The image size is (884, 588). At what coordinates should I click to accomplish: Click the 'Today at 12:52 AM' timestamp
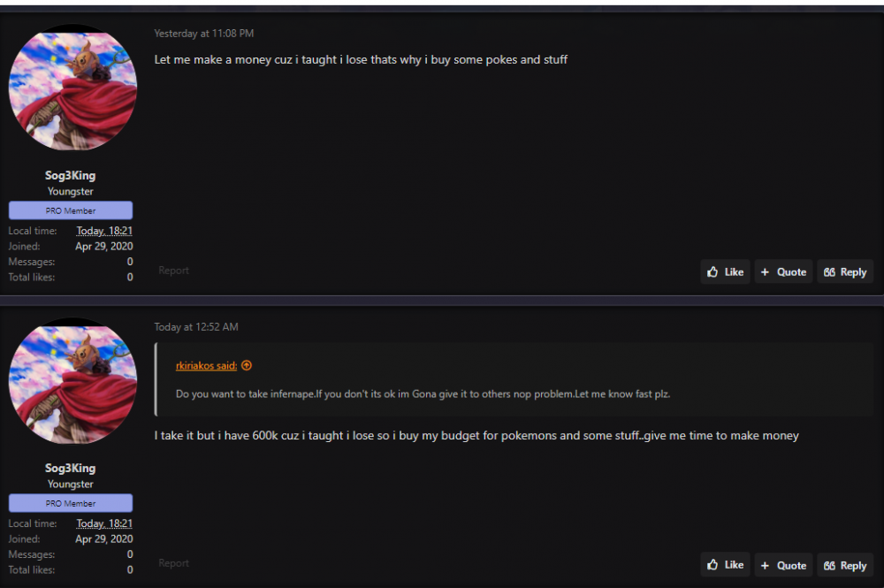pyautogui.click(x=196, y=327)
